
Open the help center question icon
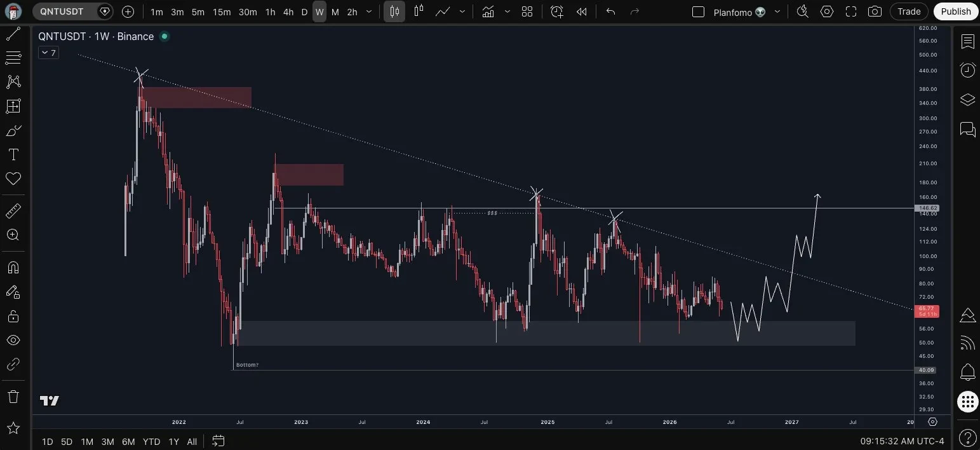967,437
